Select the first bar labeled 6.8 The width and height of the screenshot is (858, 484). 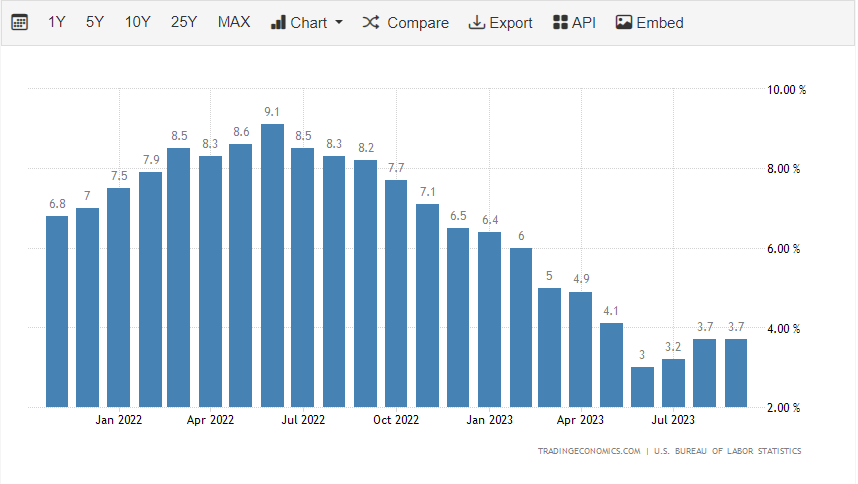(x=57, y=311)
